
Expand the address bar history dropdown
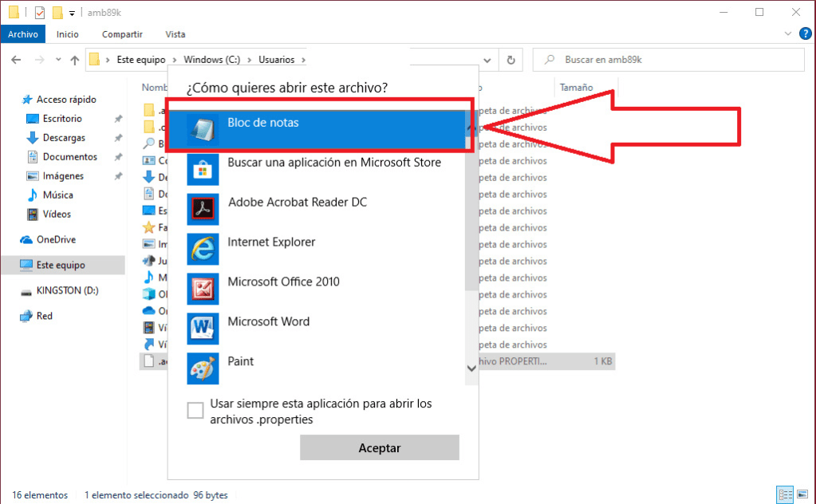[486, 60]
